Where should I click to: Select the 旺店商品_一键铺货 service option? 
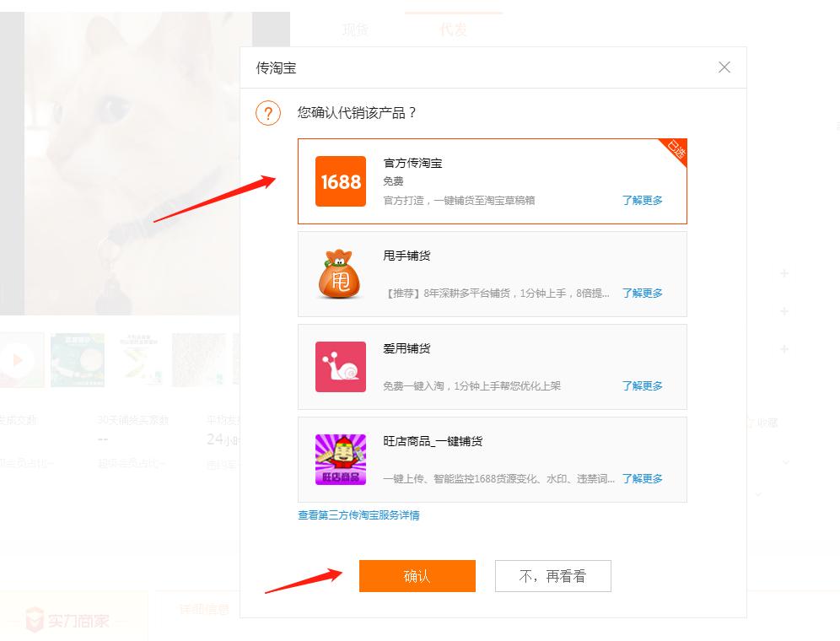point(493,459)
